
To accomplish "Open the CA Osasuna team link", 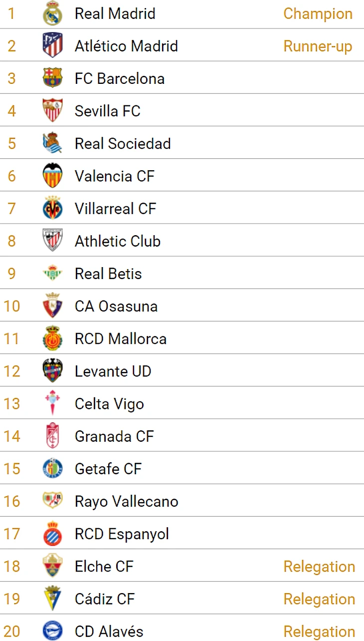I will pyautogui.click(x=116, y=306).
